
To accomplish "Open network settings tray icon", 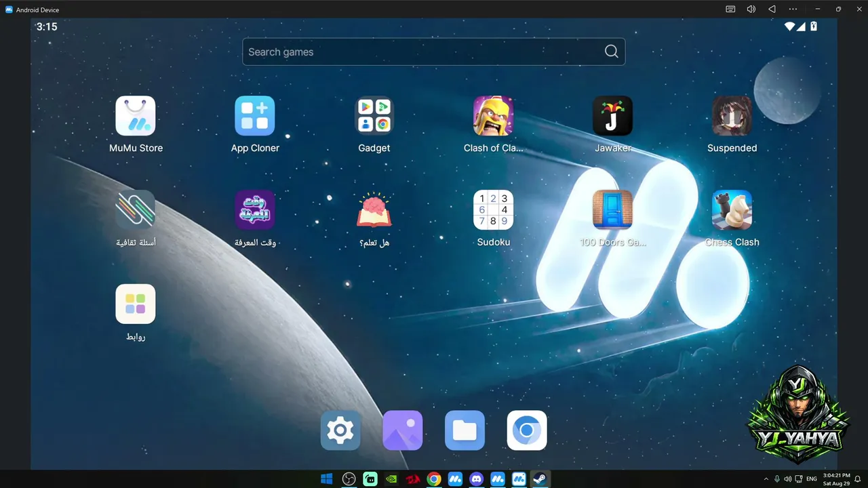I will click(x=799, y=479).
